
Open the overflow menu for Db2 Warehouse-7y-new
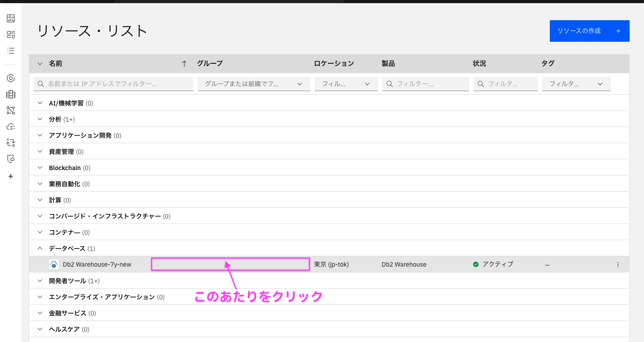point(618,264)
